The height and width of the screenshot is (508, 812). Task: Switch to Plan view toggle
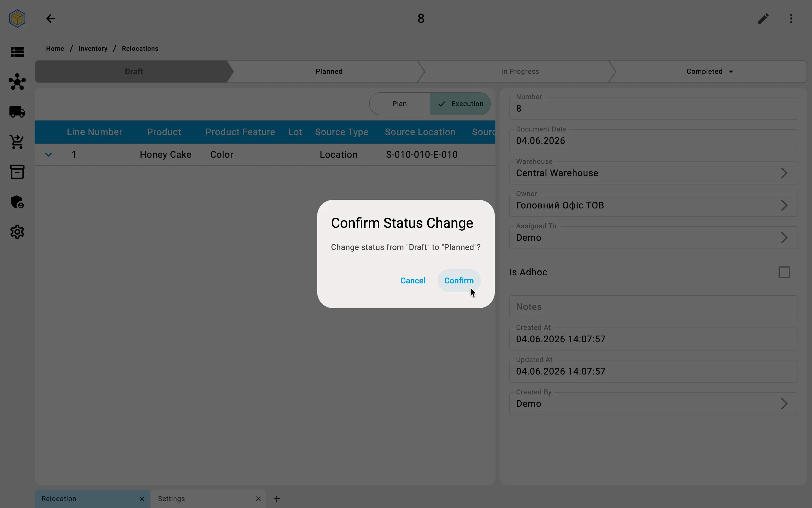(x=399, y=104)
